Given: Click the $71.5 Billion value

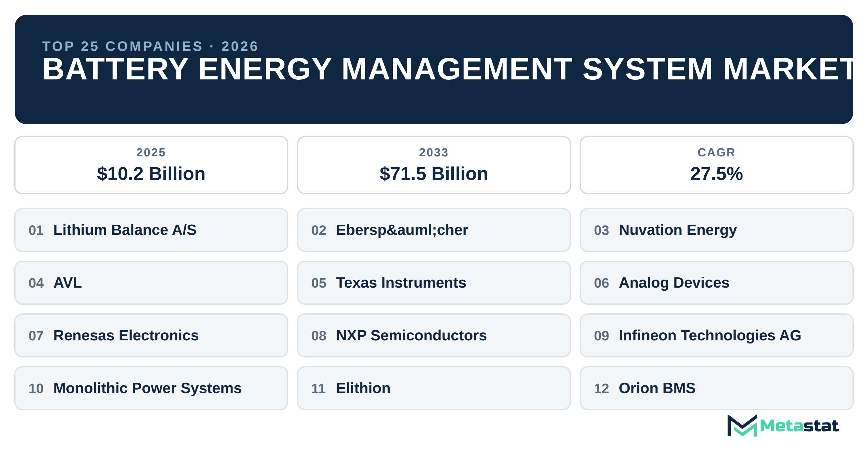Looking at the screenshot, I should point(434,174).
